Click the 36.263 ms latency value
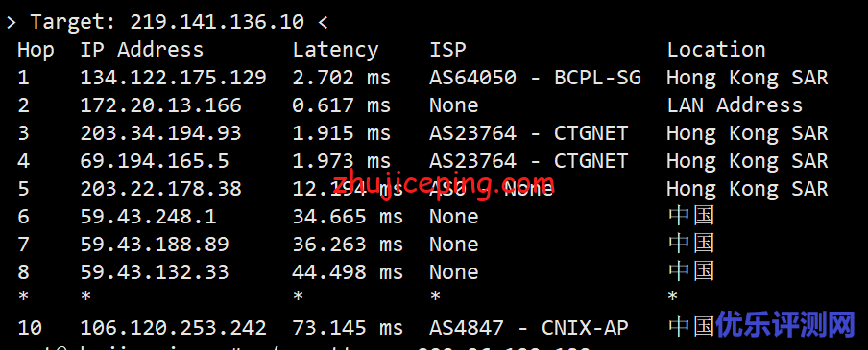 (348, 244)
